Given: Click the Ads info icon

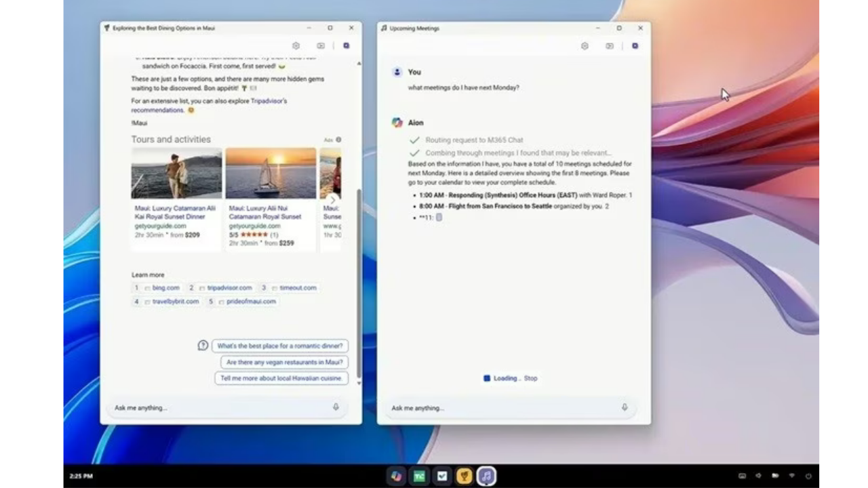Looking at the screenshot, I should pyautogui.click(x=338, y=140).
